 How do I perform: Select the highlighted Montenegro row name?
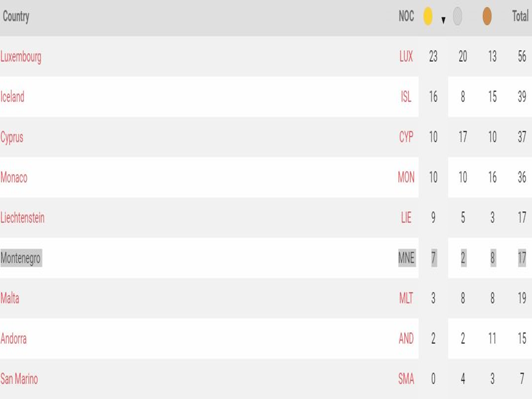(21, 258)
